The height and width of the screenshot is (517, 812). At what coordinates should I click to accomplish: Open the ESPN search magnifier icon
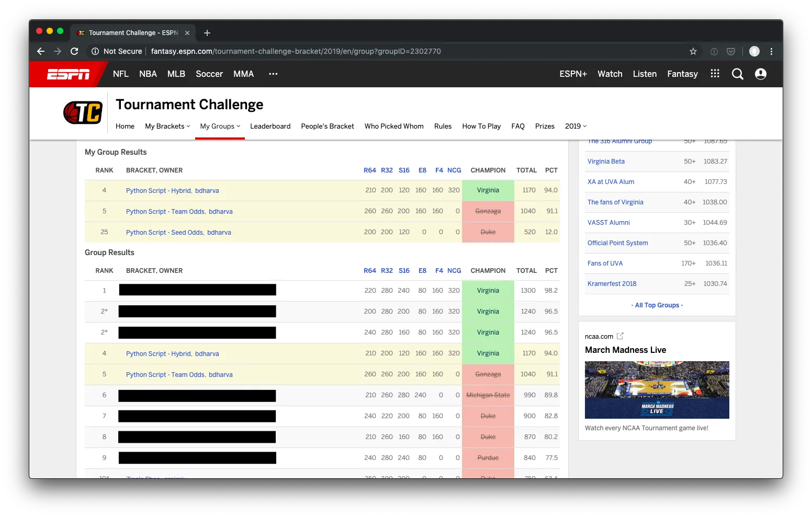737,74
